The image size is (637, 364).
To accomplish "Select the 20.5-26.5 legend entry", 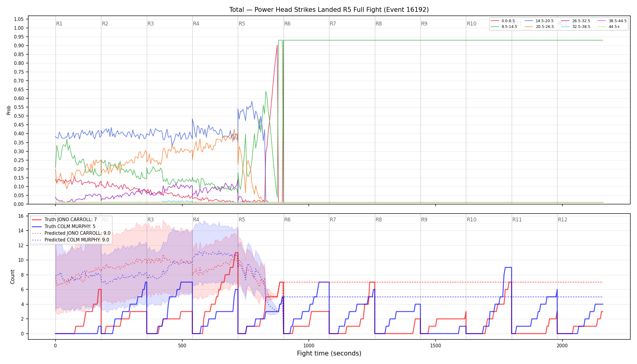I will pos(539,27).
